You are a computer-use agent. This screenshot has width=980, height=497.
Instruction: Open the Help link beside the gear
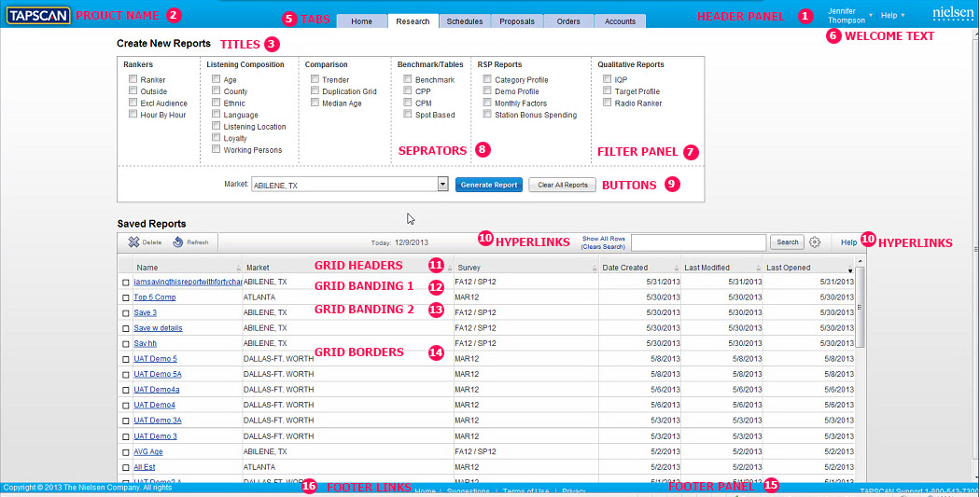click(x=848, y=242)
